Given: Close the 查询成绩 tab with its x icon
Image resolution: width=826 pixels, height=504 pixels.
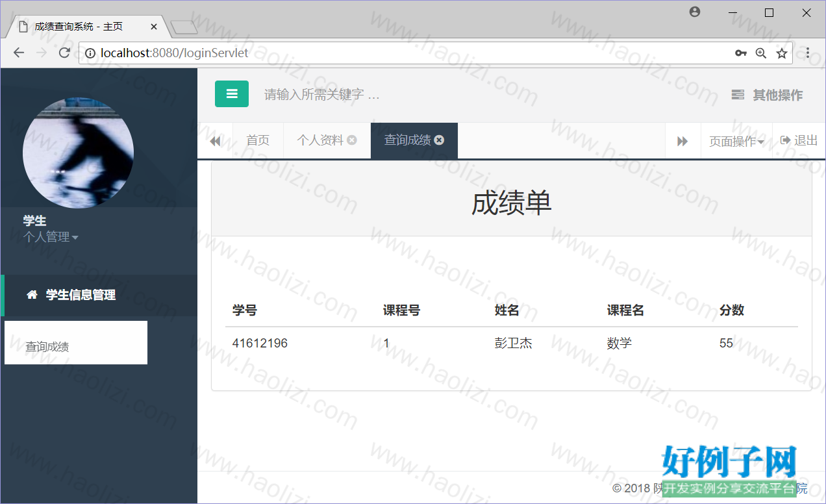Looking at the screenshot, I should [x=440, y=140].
